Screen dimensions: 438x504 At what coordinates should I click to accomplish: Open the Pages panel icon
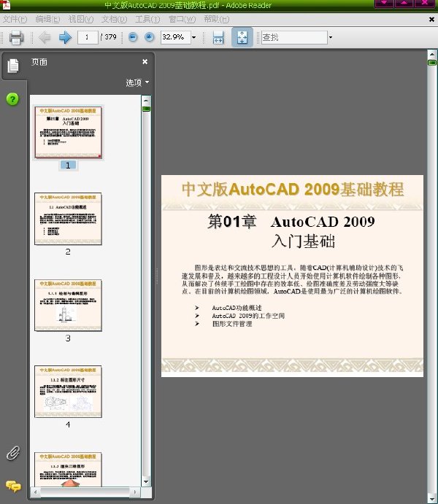point(13,66)
